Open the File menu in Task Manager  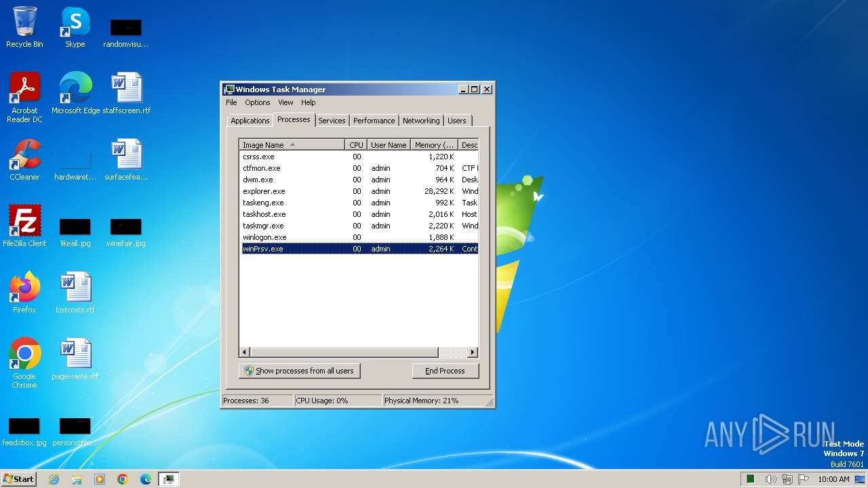(231, 102)
